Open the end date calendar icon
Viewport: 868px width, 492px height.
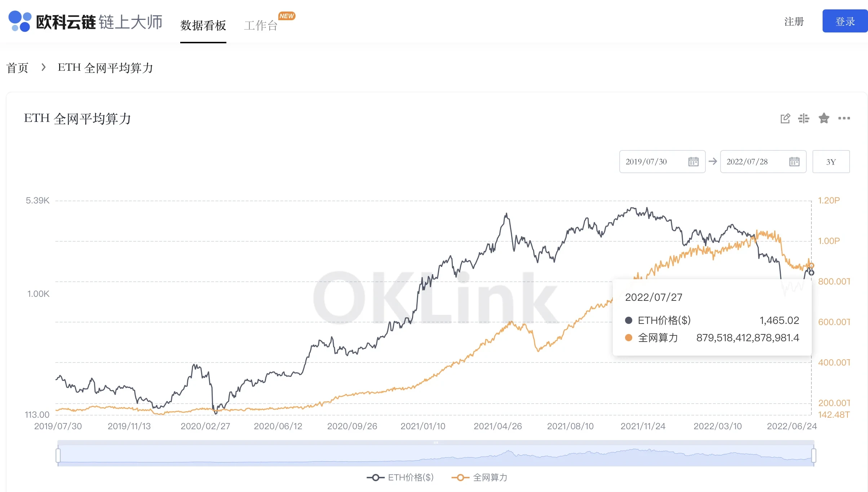794,162
